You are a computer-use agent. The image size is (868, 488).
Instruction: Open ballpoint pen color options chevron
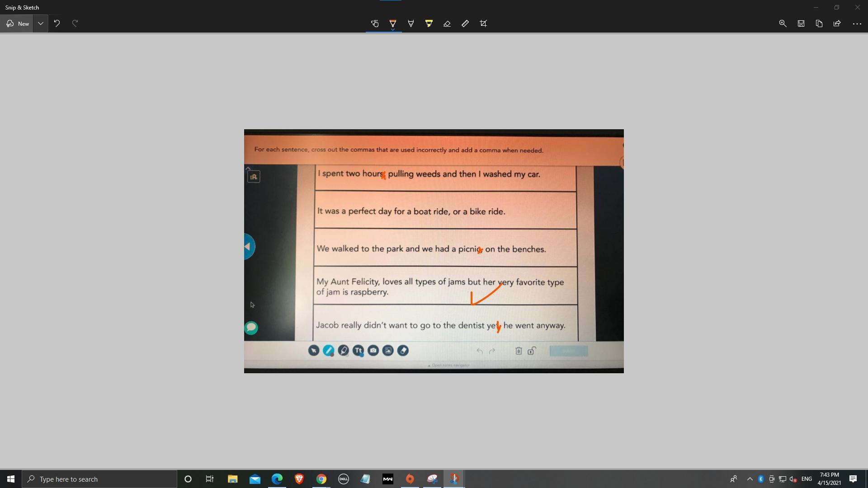(392, 30)
